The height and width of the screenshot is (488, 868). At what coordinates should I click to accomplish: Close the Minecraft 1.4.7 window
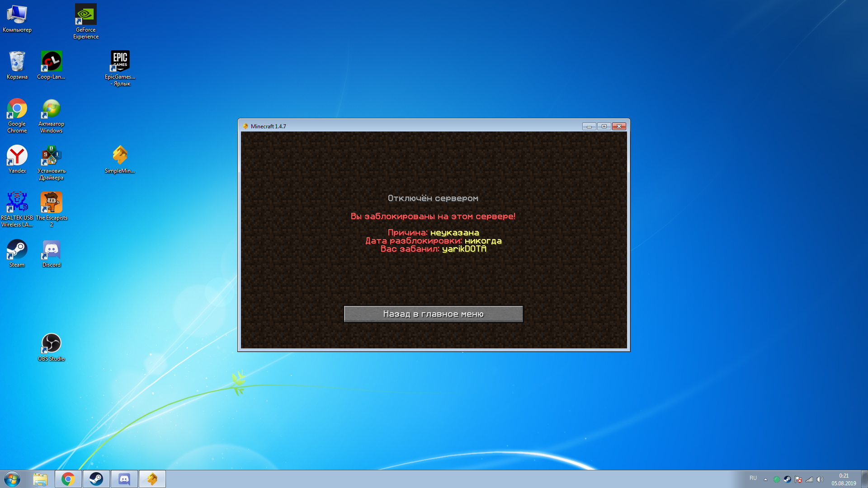pyautogui.click(x=619, y=127)
